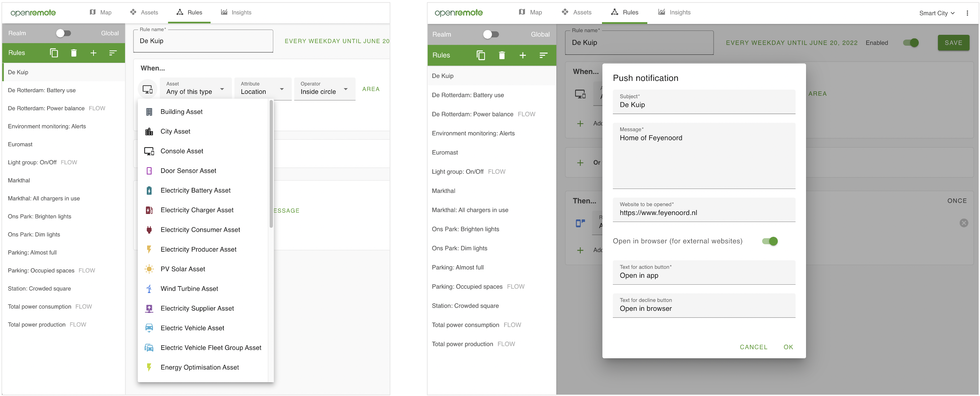The width and height of the screenshot is (980, 396).
Task: Open the Attribute dropdown showing Location
Action: [x=262, y=89]
